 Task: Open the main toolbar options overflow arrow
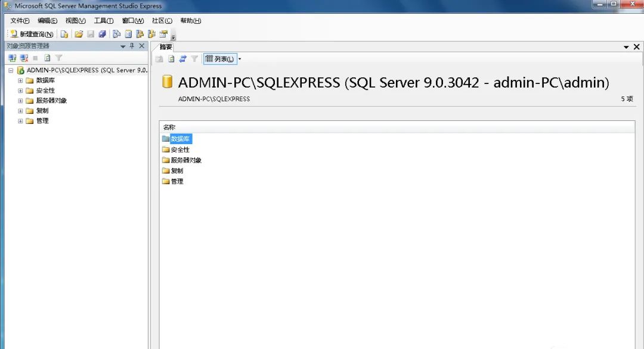tap(174, 36)
